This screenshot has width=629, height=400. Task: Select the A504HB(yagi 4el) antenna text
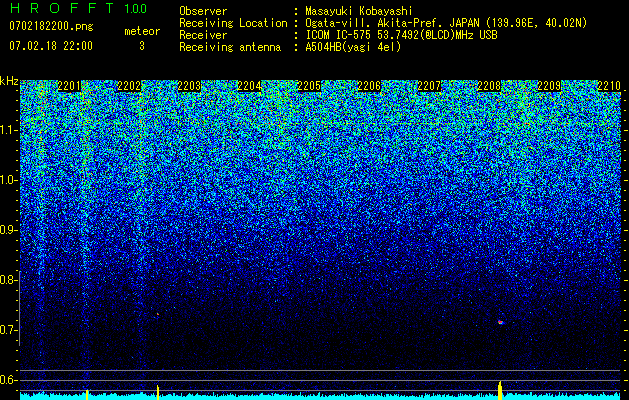pyautogui.click(x=353, y=47)
